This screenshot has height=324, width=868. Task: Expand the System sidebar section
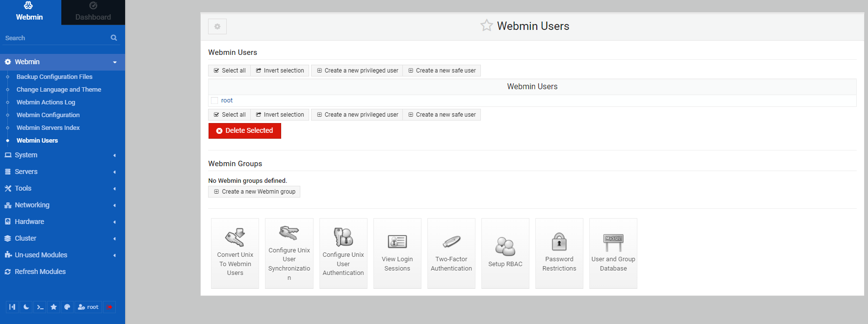tap(61, 155)
